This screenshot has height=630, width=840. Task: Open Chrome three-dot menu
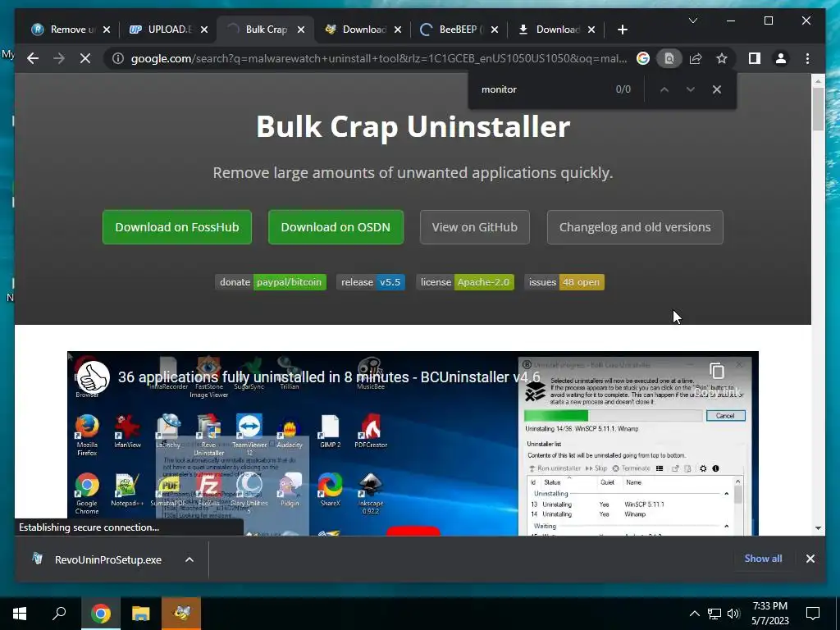click(807, 58)
